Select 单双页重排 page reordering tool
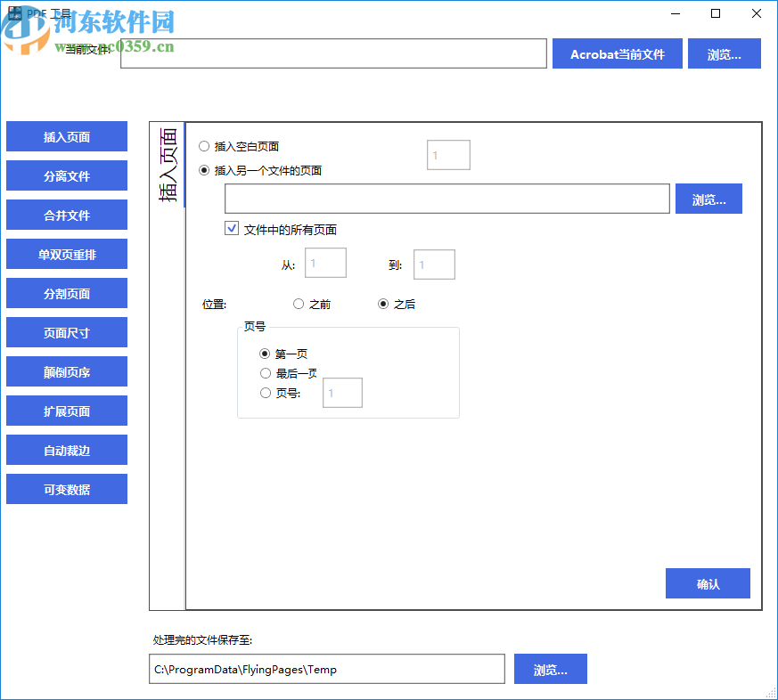 66,254
